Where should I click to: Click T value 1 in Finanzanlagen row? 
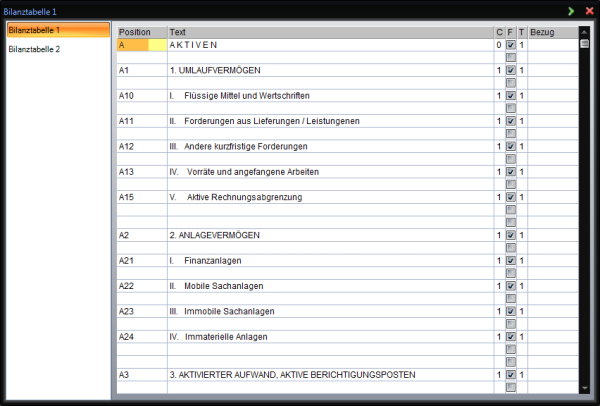(x=522, y=260)
